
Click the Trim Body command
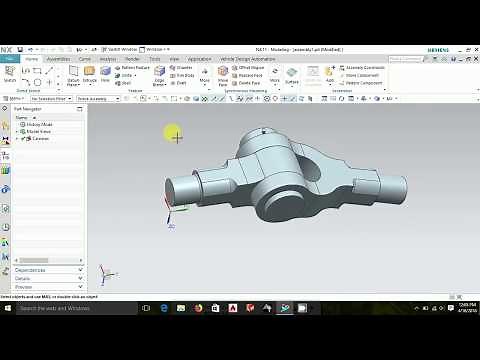tap(182, 76)
